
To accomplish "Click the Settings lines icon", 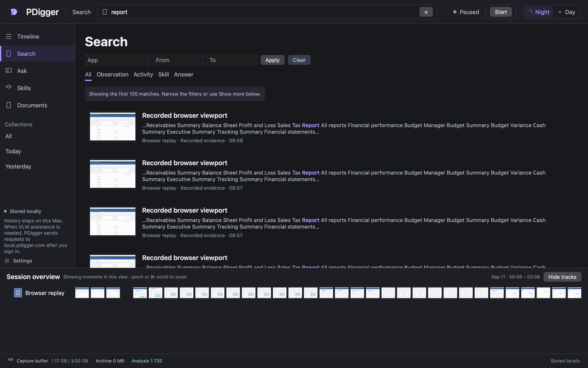I will [x=7, y=261].
